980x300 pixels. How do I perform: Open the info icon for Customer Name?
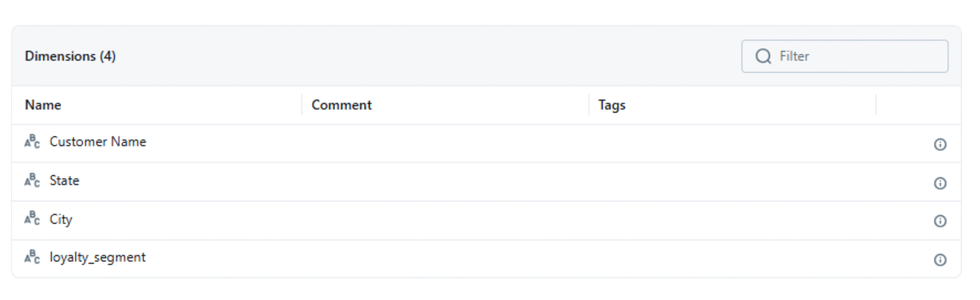pyautogui.click(x=940, y=144)
